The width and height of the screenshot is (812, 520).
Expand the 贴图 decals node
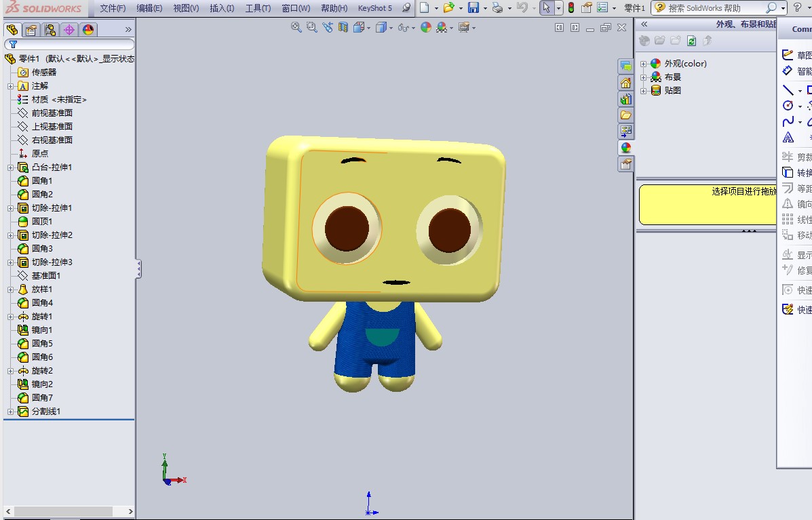(x=643, y=91)
